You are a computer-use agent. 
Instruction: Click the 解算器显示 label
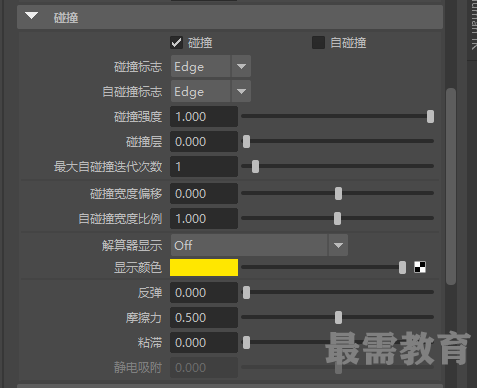132,246
